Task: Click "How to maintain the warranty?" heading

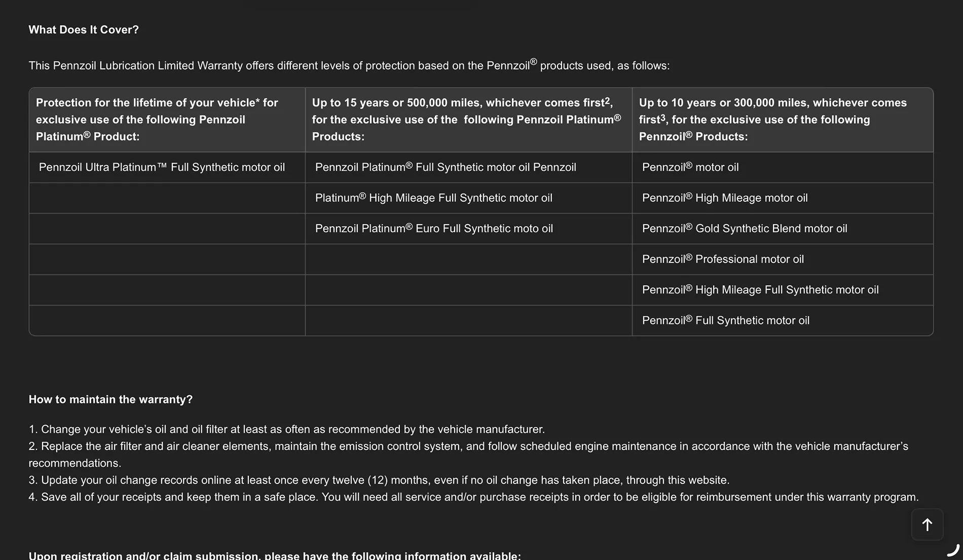Action: (x=110, y=399)
